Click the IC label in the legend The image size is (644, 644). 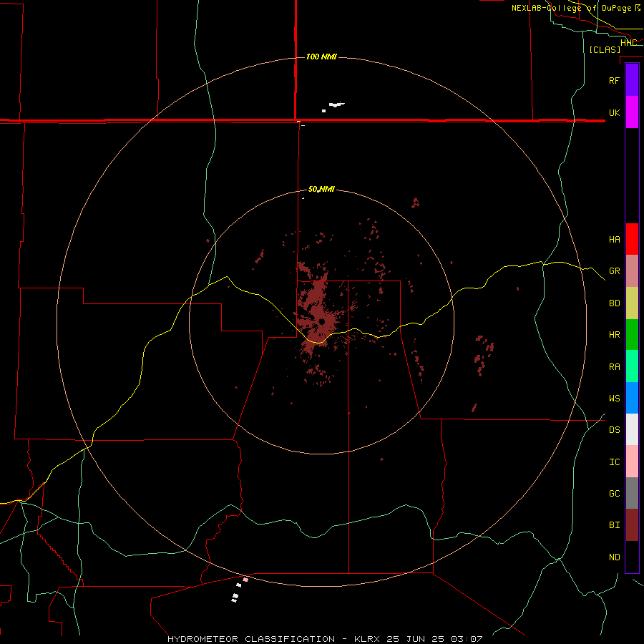click(614, 462)
